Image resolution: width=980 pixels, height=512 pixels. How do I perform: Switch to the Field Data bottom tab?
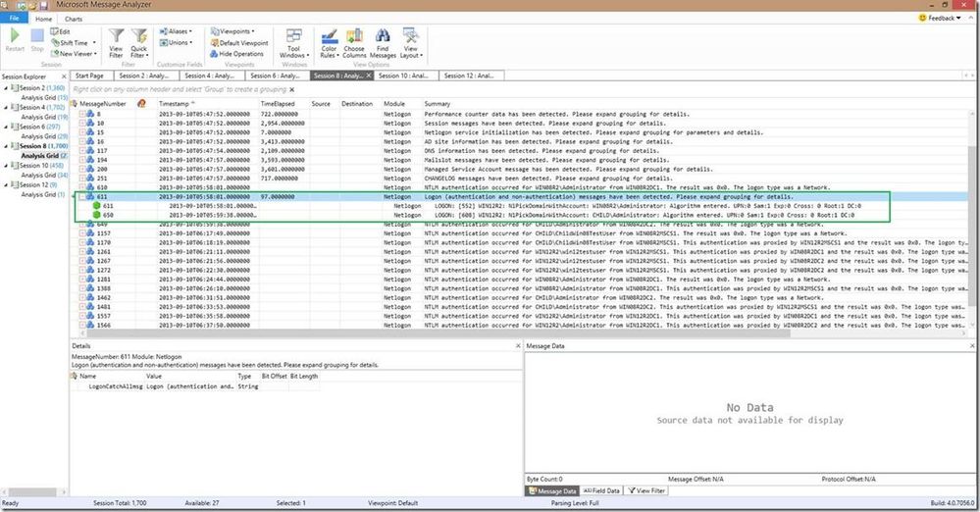pos(601,490)
